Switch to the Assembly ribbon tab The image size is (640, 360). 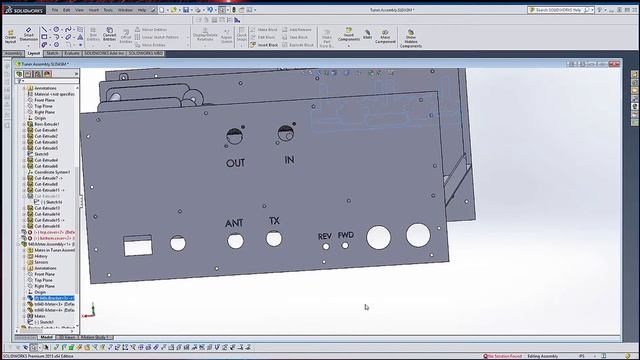tap(13, 53)
